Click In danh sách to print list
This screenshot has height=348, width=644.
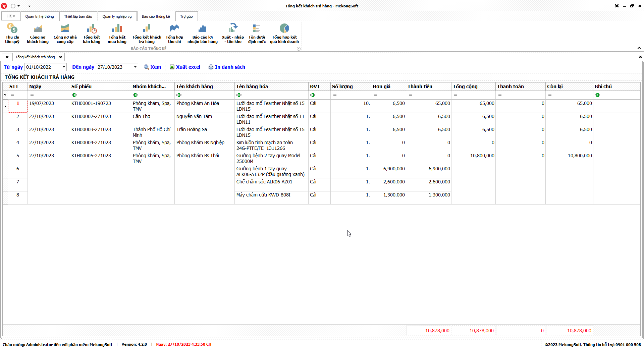coord(227,67)
